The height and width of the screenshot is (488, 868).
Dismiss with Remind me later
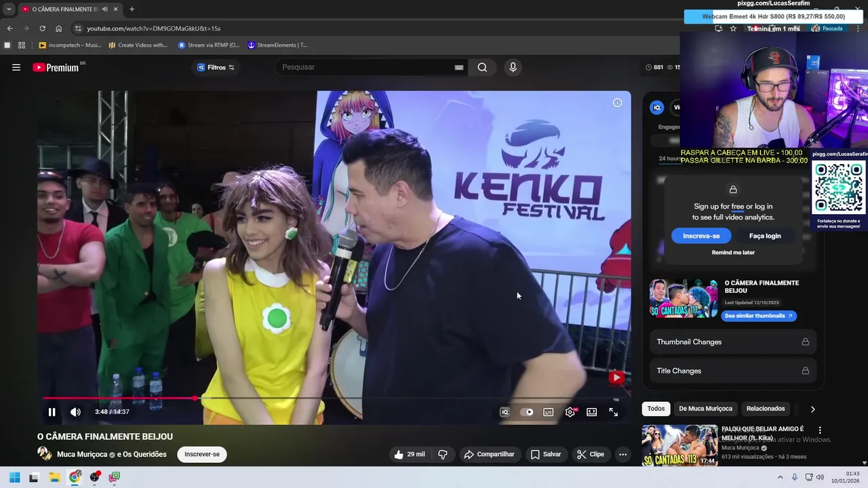[x=733, y=252]
